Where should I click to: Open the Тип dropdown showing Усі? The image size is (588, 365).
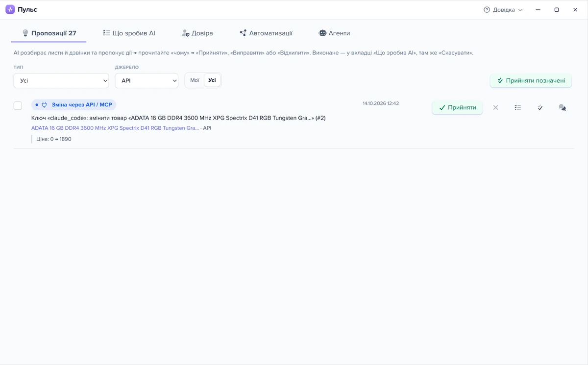point(61,81)
